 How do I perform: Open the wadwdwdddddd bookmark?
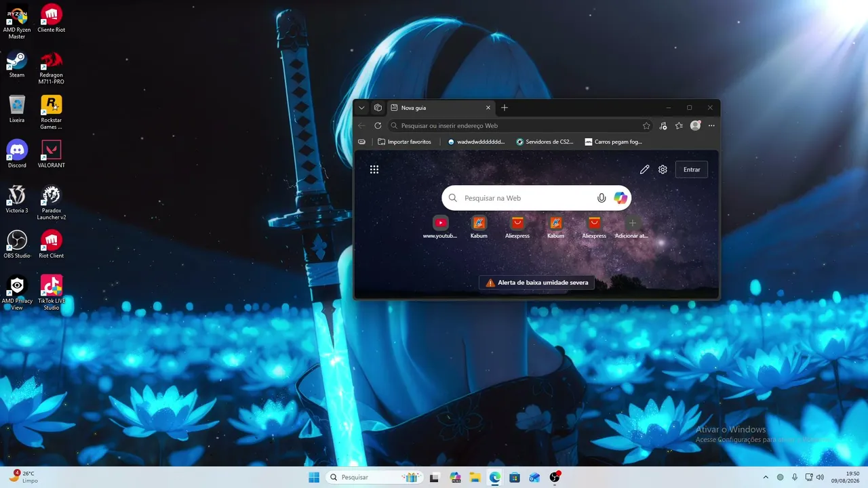[x=477, y=142]
